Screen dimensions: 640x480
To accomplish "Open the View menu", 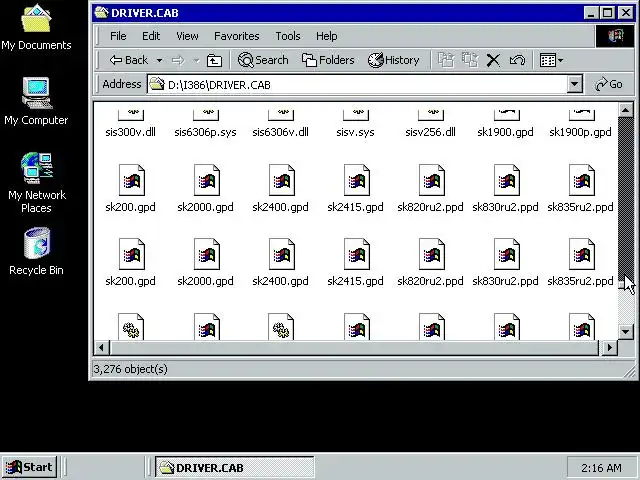I will click(x=187, y=36).
